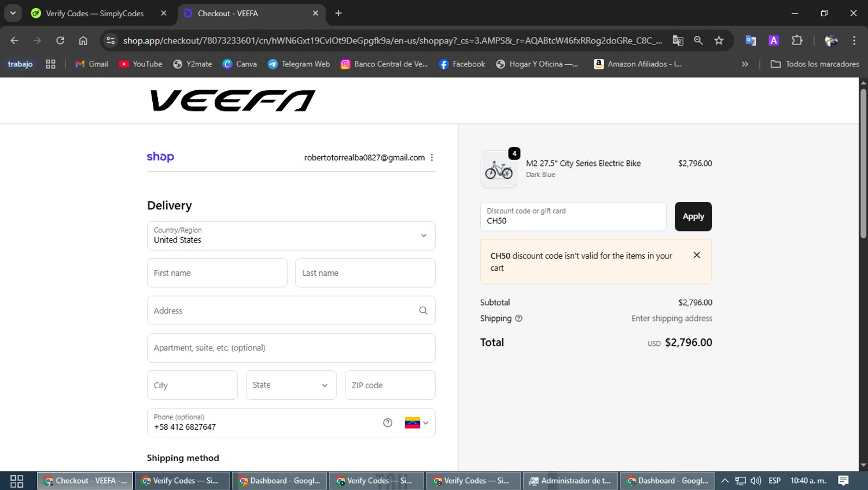
Task: Open the apps grid in bookmarks bar
Action: click(x=51, y=64)
